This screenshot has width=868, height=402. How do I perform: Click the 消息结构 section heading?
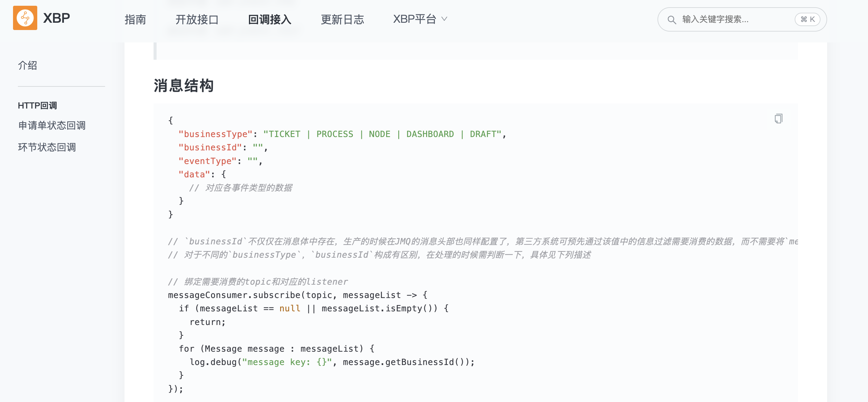184,86
